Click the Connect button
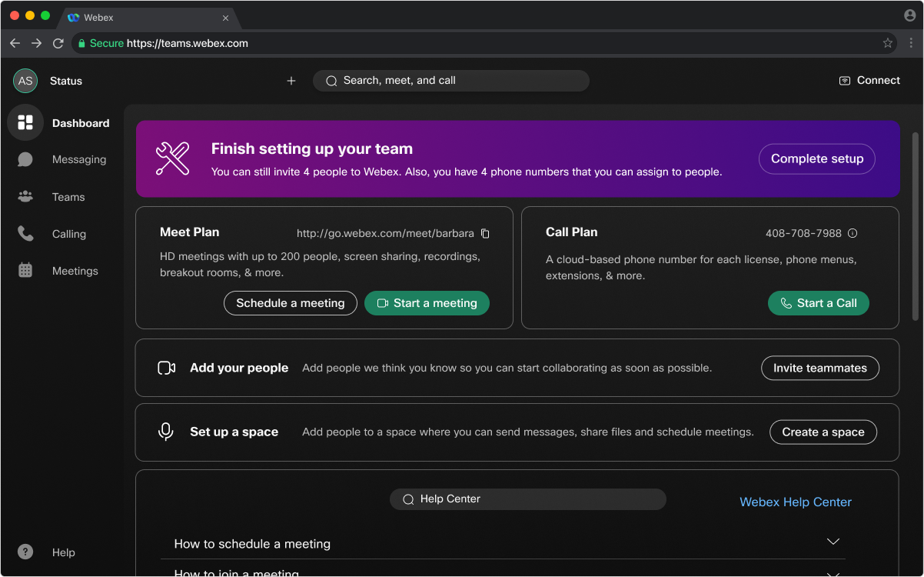 click(x=869, y=80)
